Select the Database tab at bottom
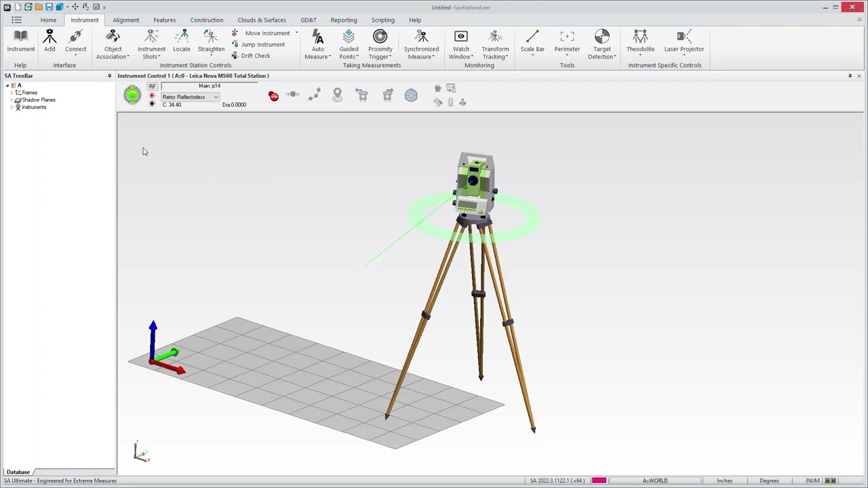This screenshot has height=488, width=868. click(18, 472)
